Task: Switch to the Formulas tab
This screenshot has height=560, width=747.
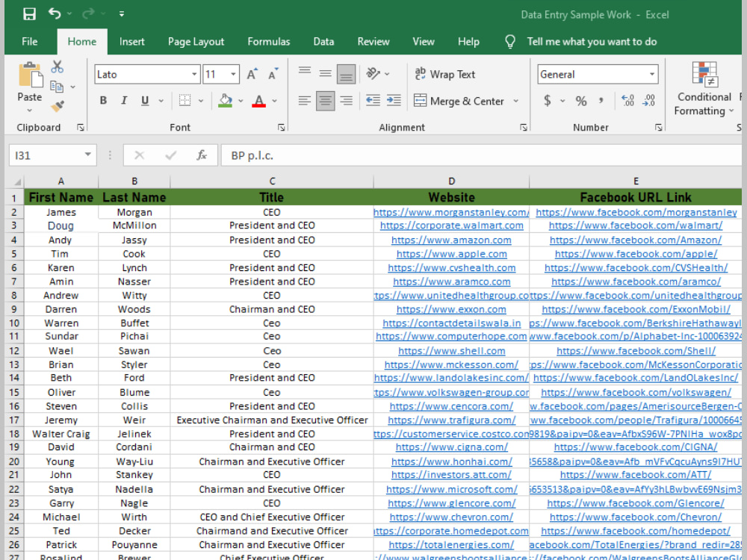Action: coord(269,41)
